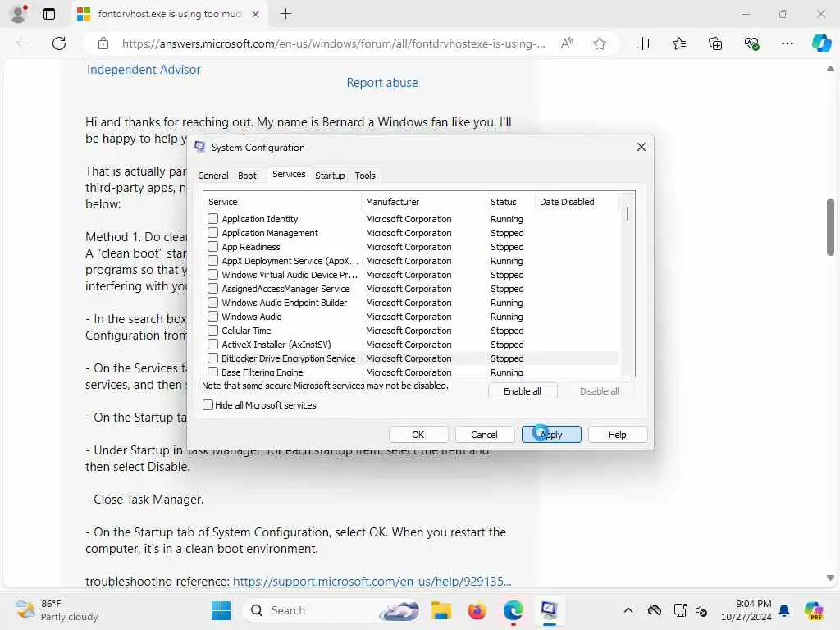This screenshot has height=630, width=840.
Task: Launch Copilot preview from taskbar
Action: (x=814, y=610)
